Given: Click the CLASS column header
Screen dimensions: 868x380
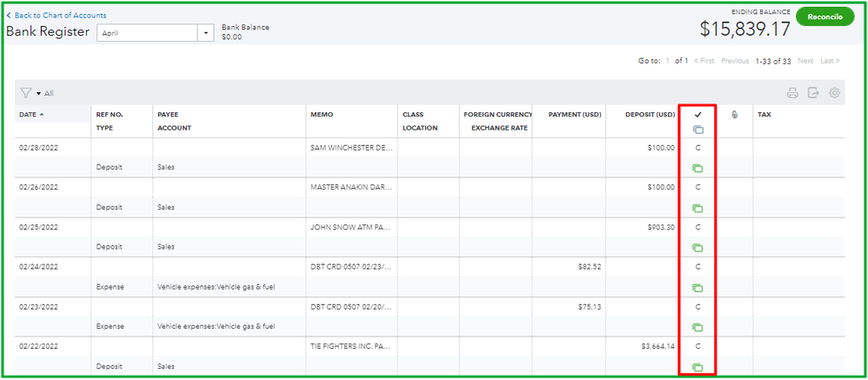Looking at the screenshot, I should point(413,115).
